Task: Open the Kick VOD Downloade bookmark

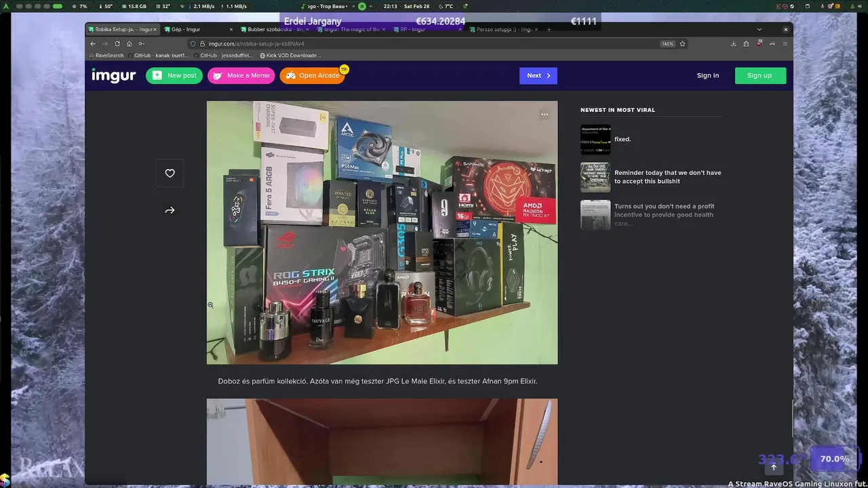Action: (x=290, y=56)
